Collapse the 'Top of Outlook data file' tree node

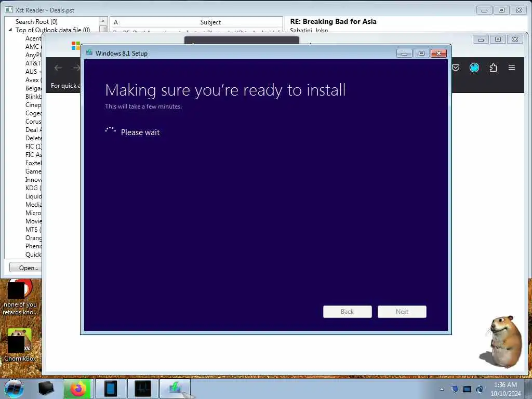10,30
